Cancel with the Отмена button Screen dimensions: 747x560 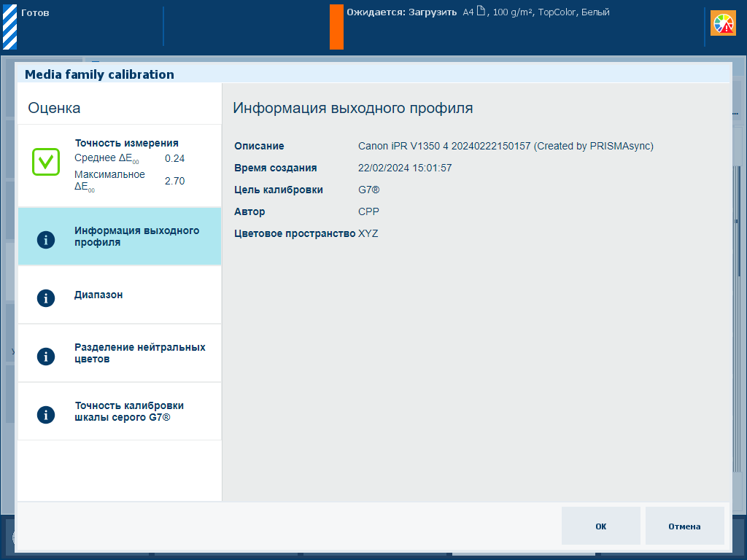coord(684,526)
